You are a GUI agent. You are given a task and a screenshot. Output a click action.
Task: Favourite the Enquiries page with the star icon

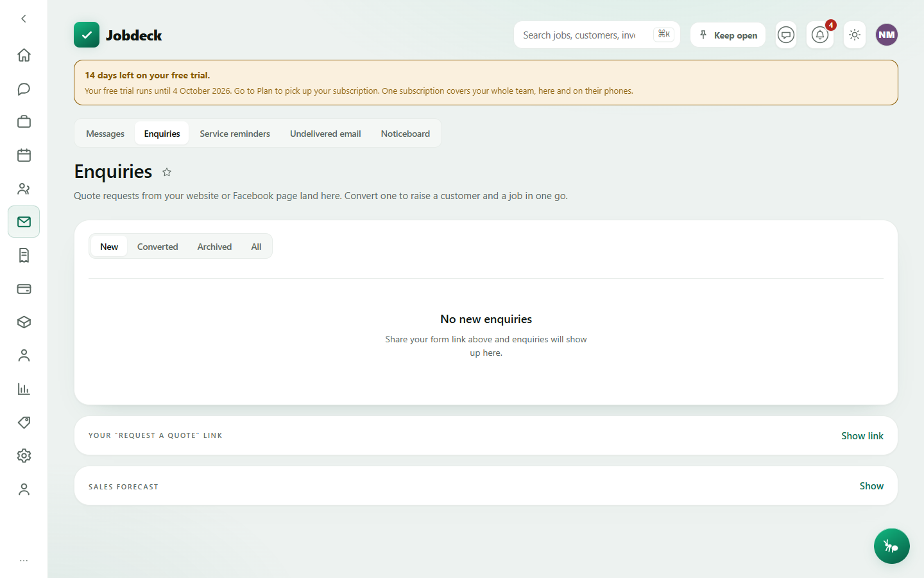pyautogui.click(x=167, y=172)
